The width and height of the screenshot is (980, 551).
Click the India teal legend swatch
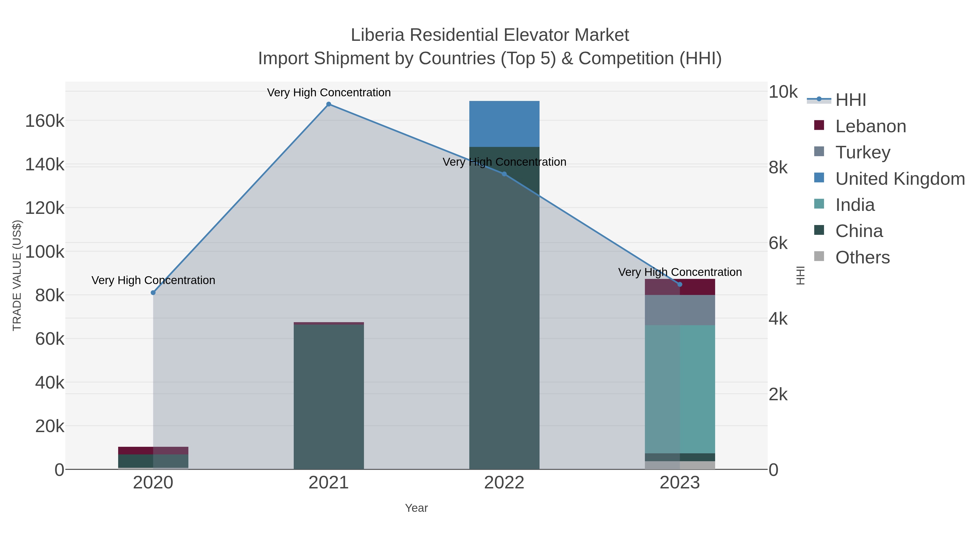(x=819, y=204)
